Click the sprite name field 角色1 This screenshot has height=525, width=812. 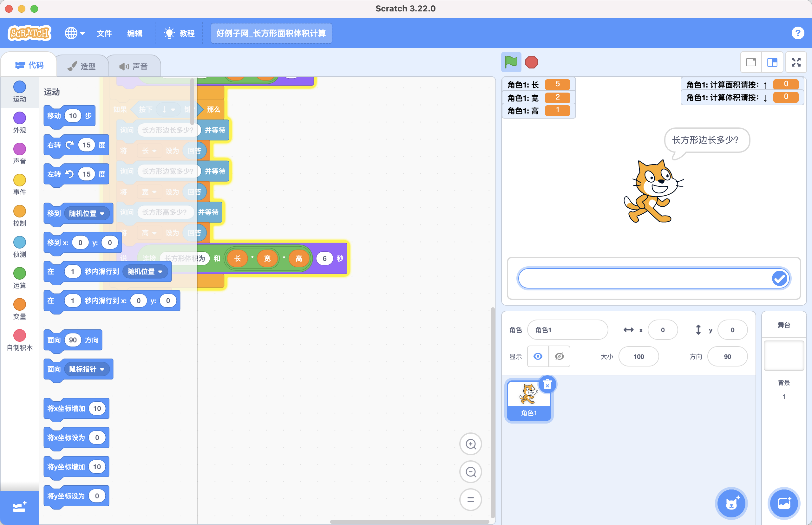(567, 330)
